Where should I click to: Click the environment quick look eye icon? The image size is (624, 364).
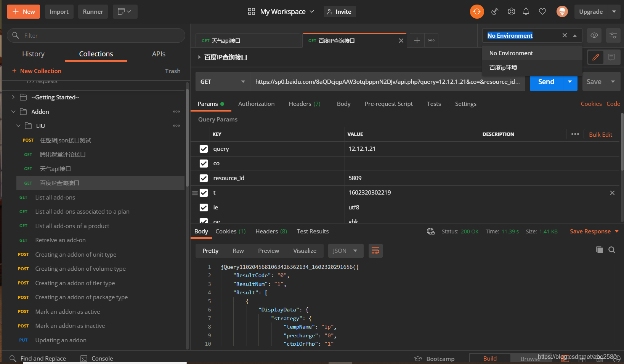(x=594, y=35)
